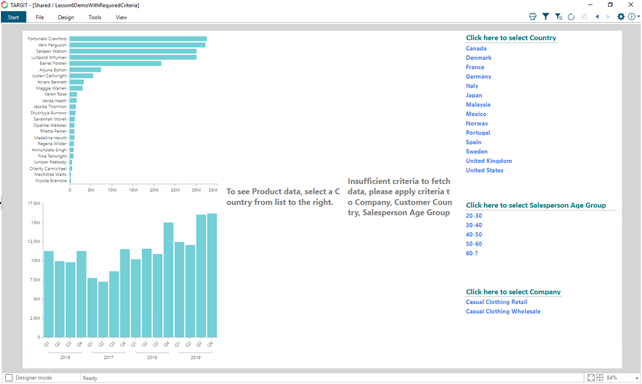
Task: Click the info circle icon
Action: click(632, 17)
